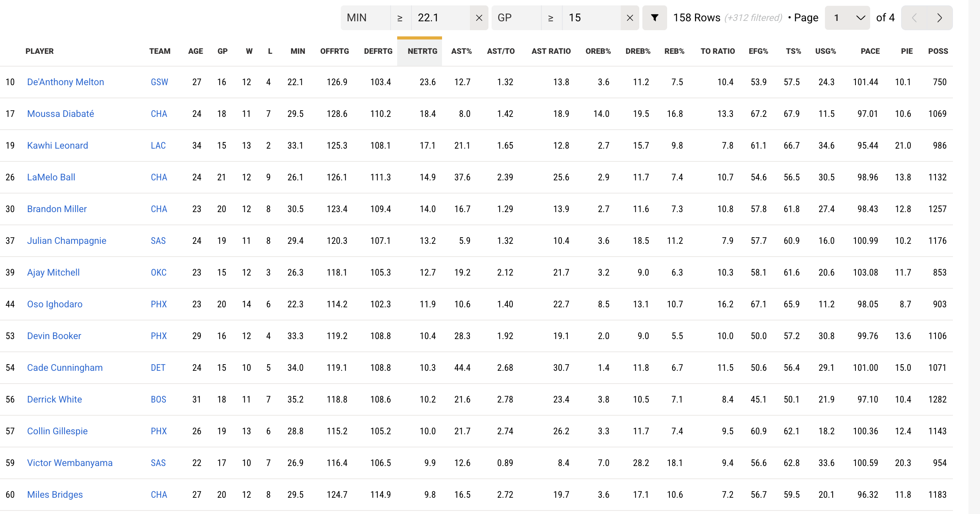This screenshot has height=514, width=980.
Task: Open the MIN filter stat selector
Action: coord(365,18)
